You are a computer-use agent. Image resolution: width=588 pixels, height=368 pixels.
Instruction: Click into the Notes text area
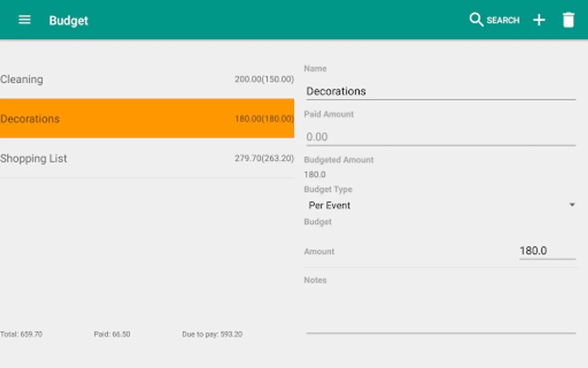(x=441, y=311)
